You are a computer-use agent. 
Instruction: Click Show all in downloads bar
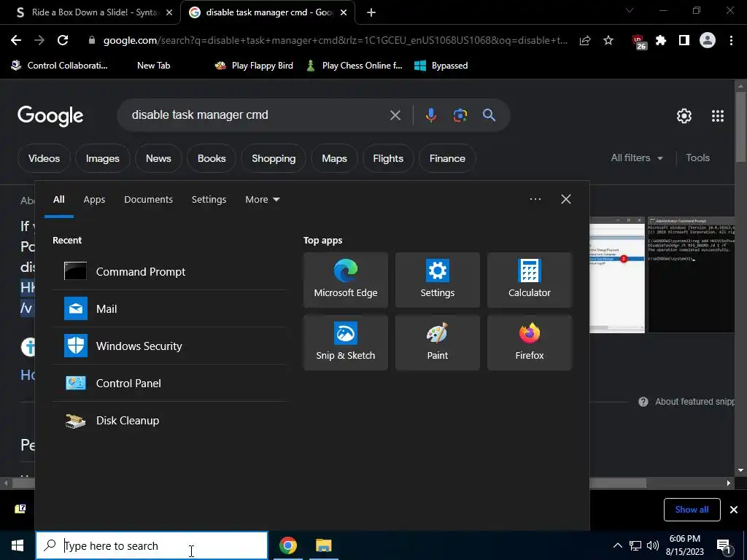692,510
